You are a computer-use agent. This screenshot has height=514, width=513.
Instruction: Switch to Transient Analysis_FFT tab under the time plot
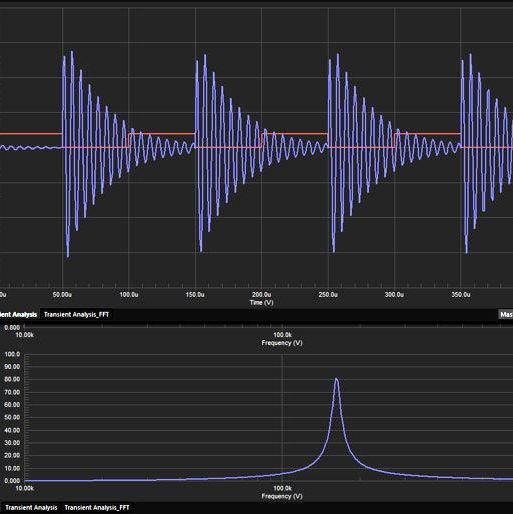pyautogui.click(x=76, y=315)
